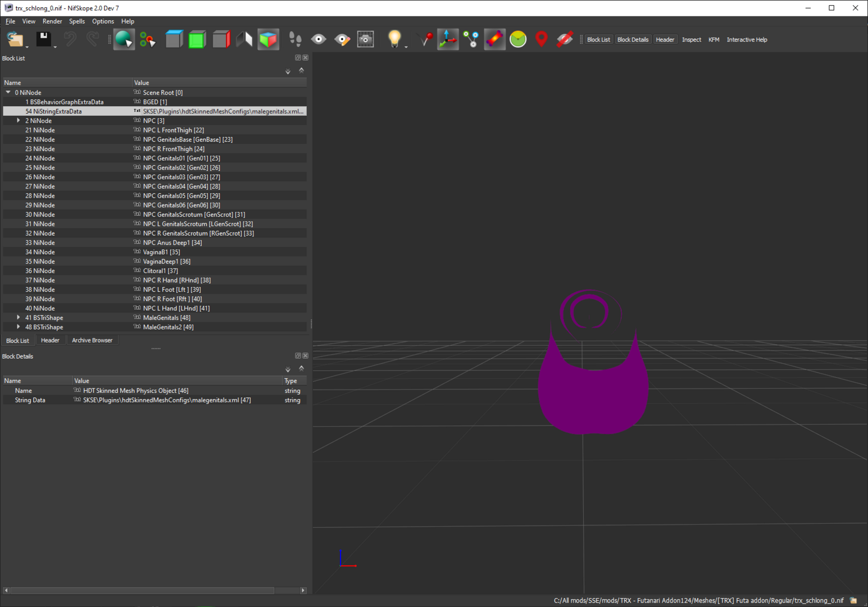Click the Undo arrow icon
868x607 pixels.
click(70, 39)
